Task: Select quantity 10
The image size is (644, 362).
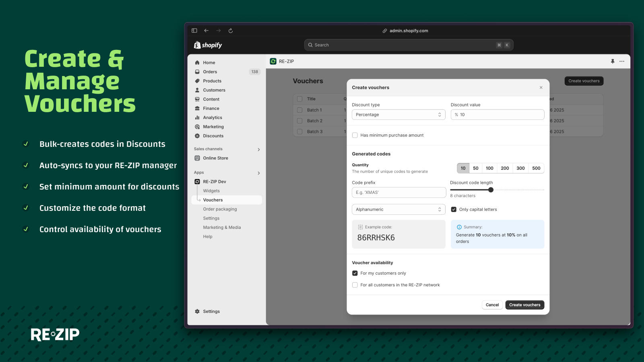Action: coord(463,168)
